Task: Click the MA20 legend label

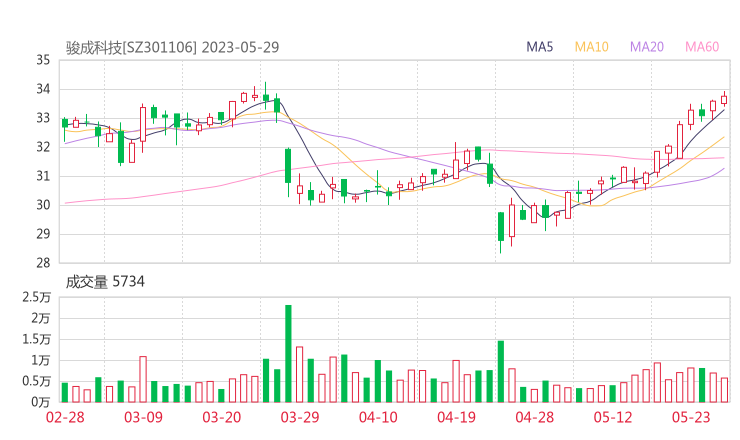Action: pos(647,47)
